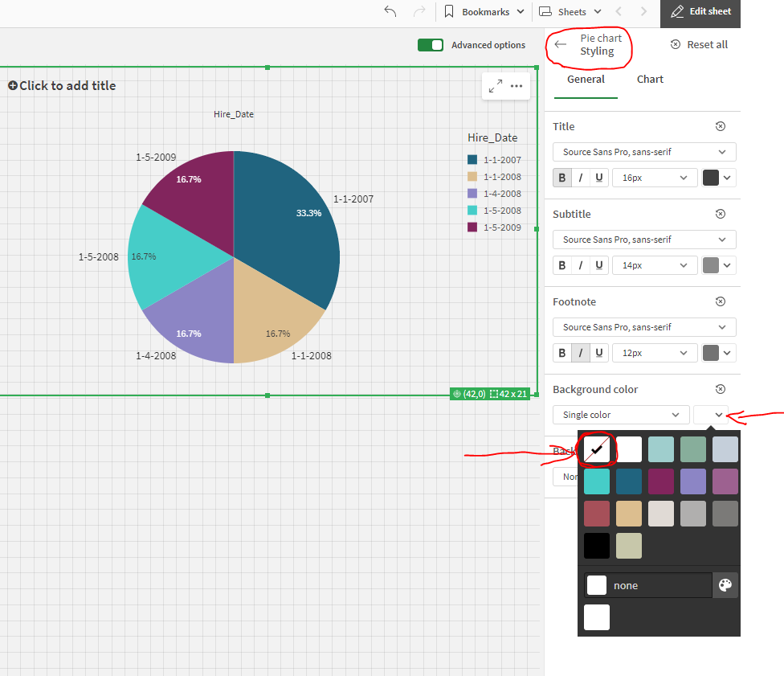Open the pie chart options menu via ellipsis icon
Viewport: 784px width, 676px height.
pos(517,85)
